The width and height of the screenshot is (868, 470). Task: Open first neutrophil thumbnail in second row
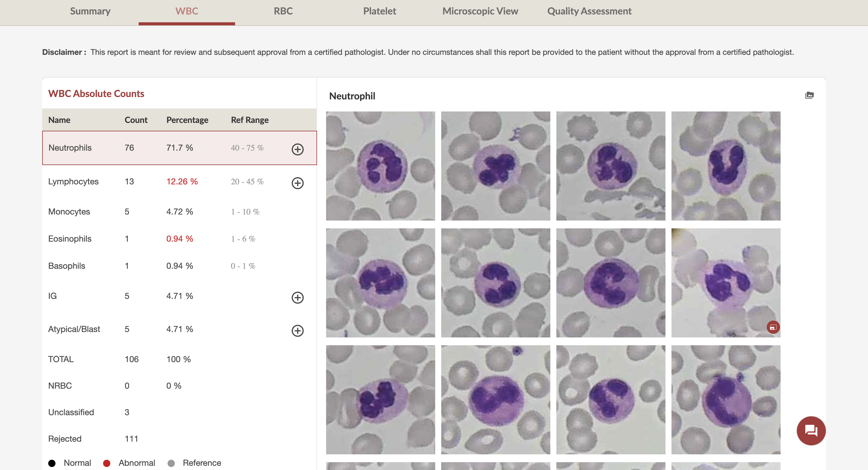point(380,283)
